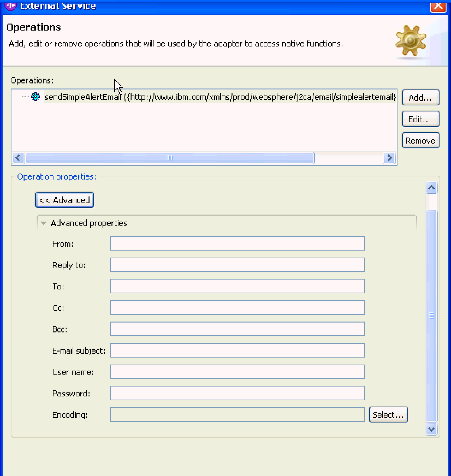Collapse the Advanced properties section triangle

click(44, 223)
